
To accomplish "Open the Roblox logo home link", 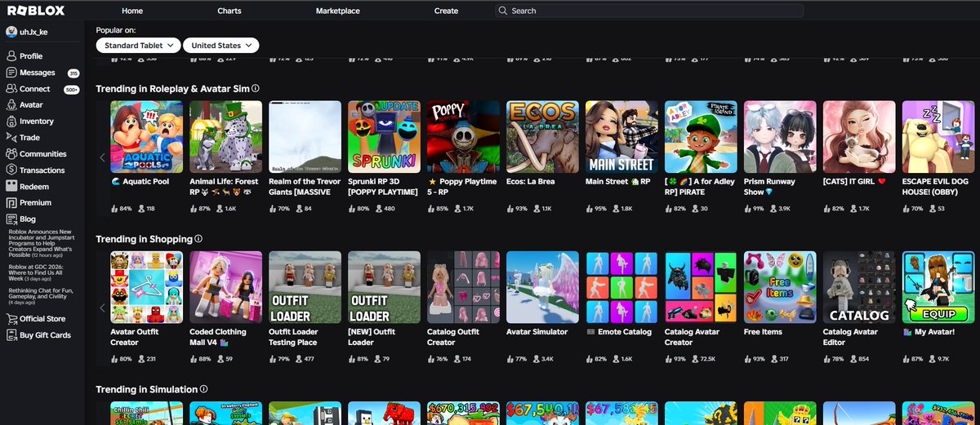I will tap(35, 11).
